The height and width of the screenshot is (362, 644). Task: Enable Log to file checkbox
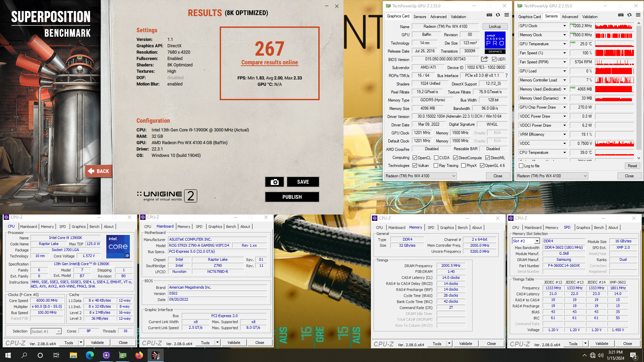521,166
